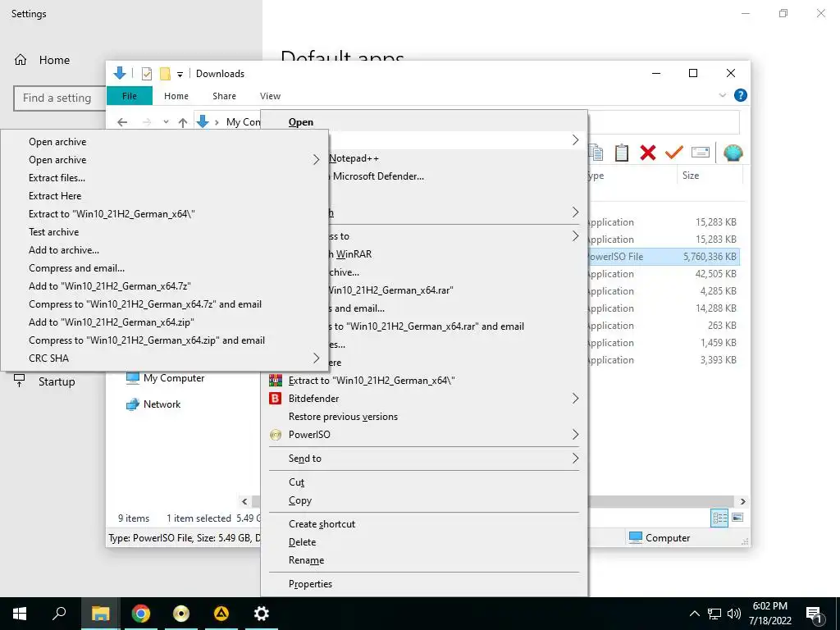Viewport: 840px width, 630px height.
Task: Expand CRC SHA submenu arrow
Action: [x=316, y=358]
